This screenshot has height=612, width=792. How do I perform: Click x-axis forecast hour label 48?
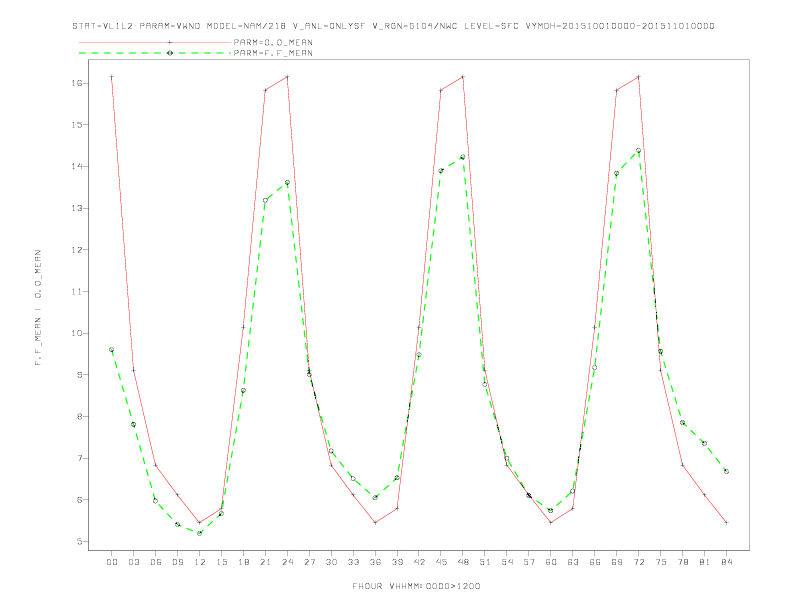(463, 562)
